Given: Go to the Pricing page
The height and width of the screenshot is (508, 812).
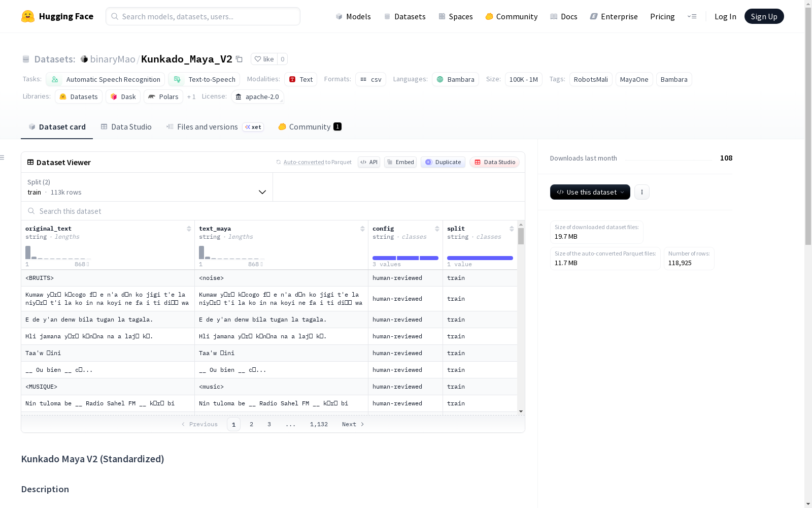Looking at the screenshot, I should click(662, 16).
